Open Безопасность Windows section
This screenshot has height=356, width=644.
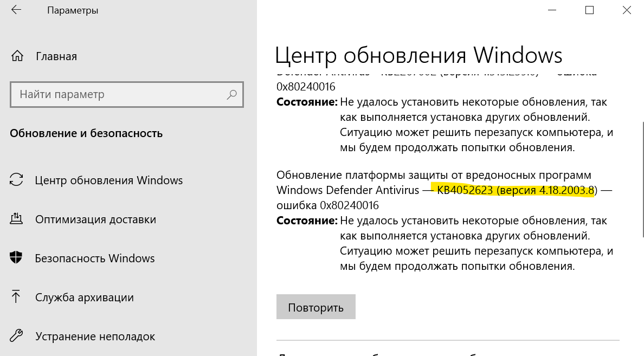[95, 258]
